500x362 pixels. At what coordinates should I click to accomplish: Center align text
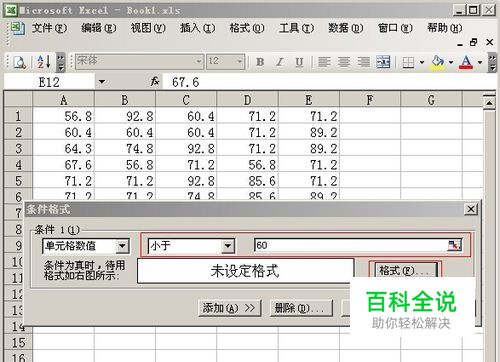(x=344, y=62)
